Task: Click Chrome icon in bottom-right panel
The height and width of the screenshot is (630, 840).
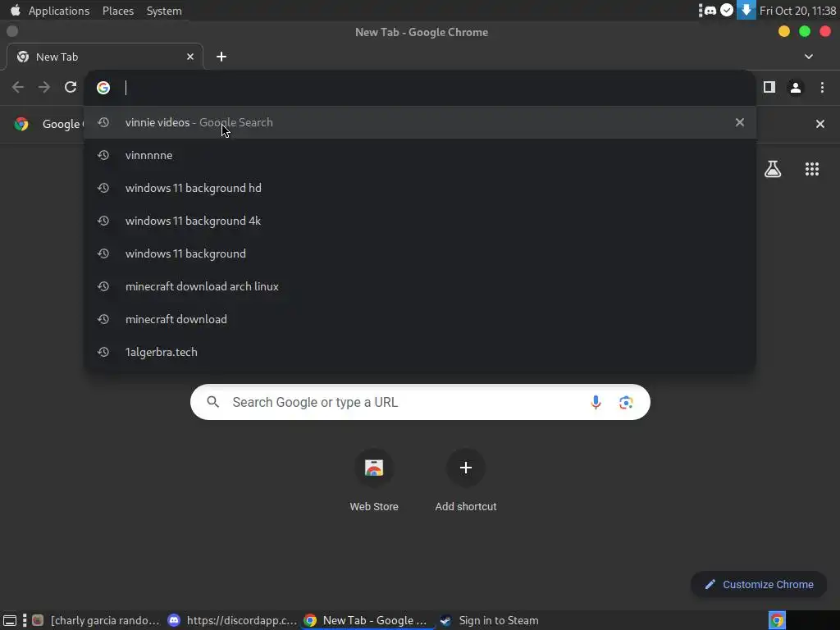Action: click(x=777, y=620)
